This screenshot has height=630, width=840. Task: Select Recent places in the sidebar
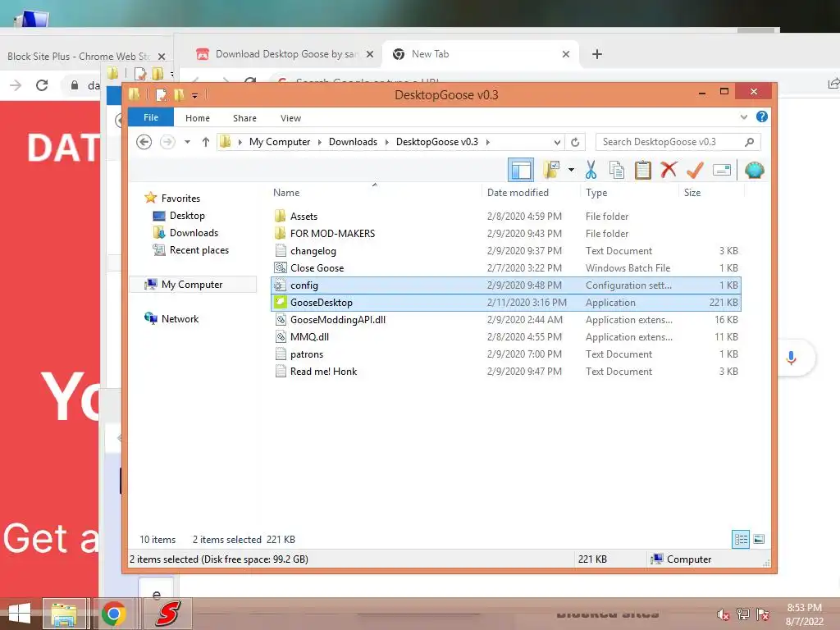coord(199,249)
